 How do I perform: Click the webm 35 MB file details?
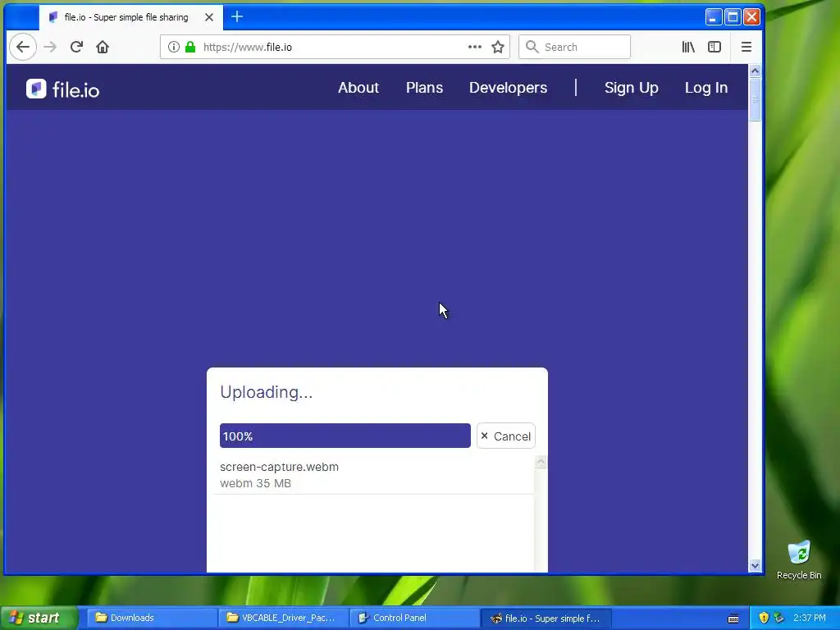(x=256, y=483)
